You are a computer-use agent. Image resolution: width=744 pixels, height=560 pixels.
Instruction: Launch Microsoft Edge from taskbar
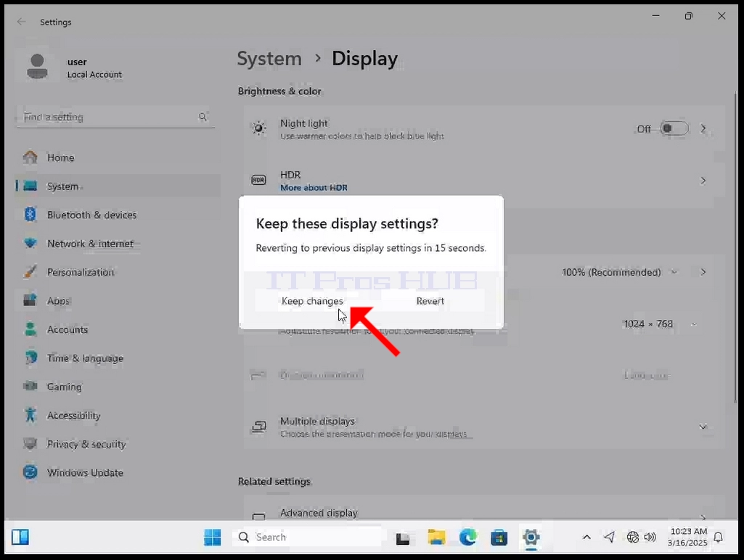(468, 538)
